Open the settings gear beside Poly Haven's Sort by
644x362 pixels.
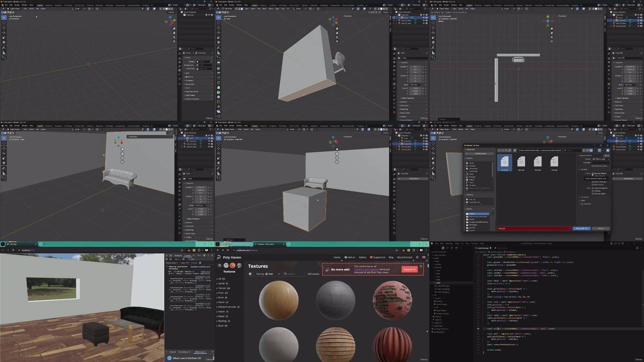[x=250, y=274]
